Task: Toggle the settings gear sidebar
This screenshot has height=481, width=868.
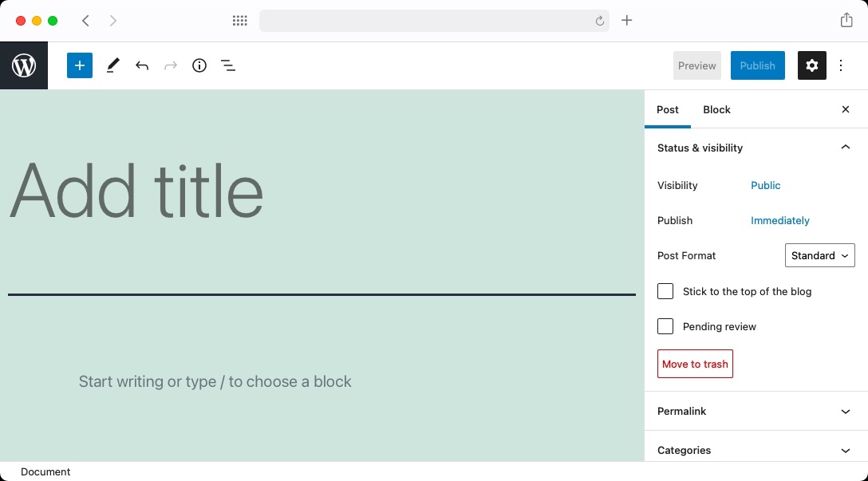Action: [812, 65]
